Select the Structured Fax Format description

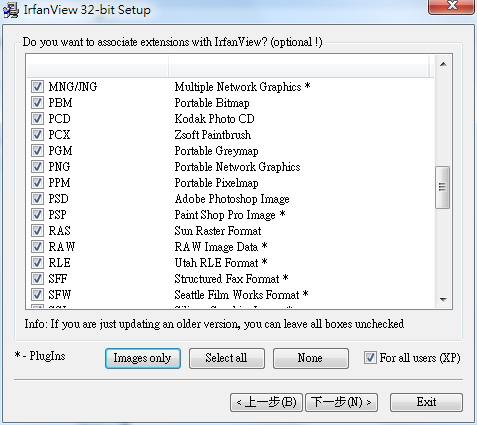[x=231, y=279]
